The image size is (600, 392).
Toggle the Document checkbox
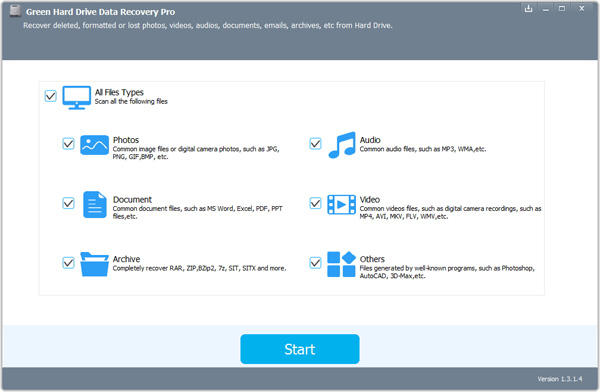(68, 203)
